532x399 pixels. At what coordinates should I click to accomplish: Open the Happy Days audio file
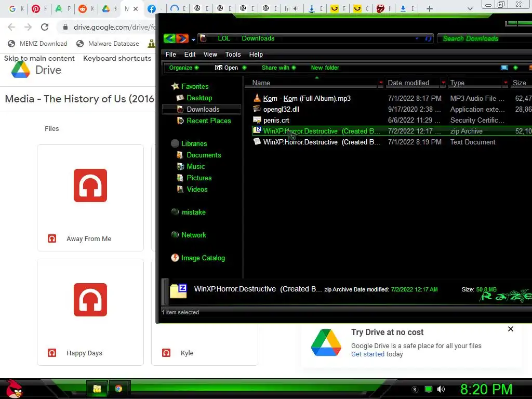90,312
